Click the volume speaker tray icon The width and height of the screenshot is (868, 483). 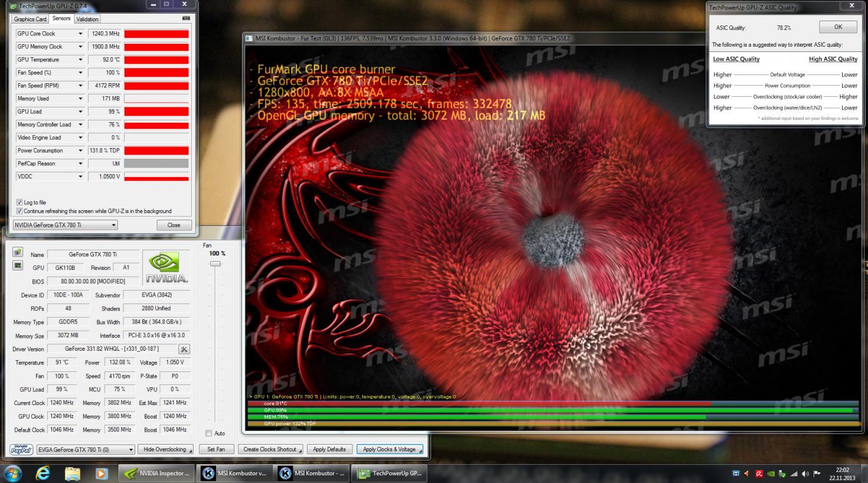805,473
